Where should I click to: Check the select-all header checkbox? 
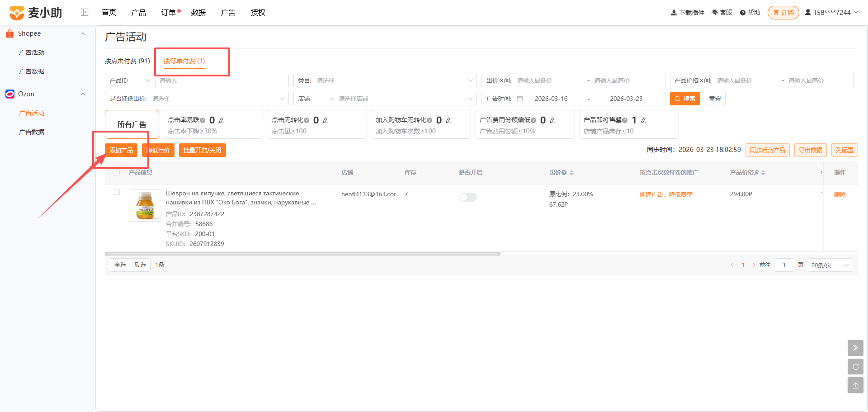(117, 172)
